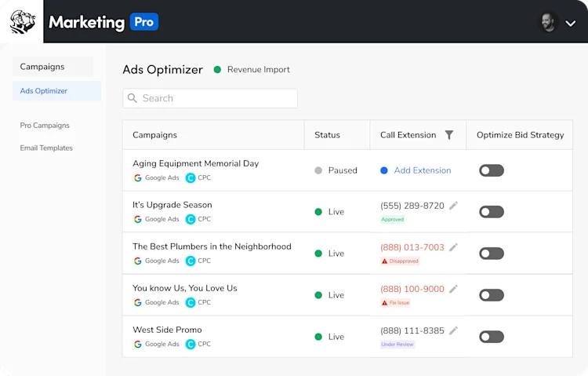The height and width of the screenshot is (376, 588).
Task: Click phone number (888) 100-9000
Action: (412, 289)
